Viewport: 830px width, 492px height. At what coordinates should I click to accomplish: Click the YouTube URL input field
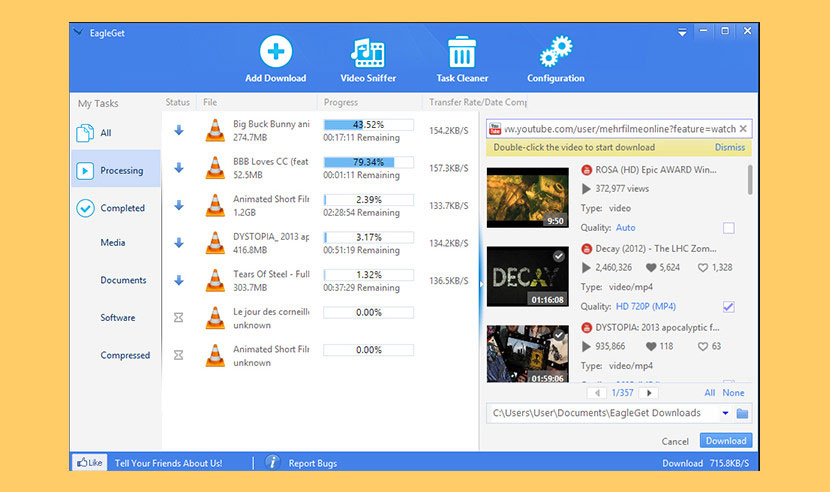pyautogui.click(x=625, y=129)
